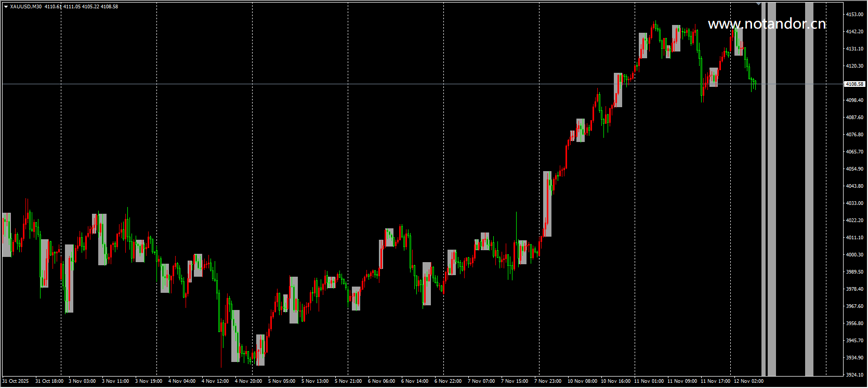
Task: Click the 4153.00 price axis label
Action: (x=854, y=15)
